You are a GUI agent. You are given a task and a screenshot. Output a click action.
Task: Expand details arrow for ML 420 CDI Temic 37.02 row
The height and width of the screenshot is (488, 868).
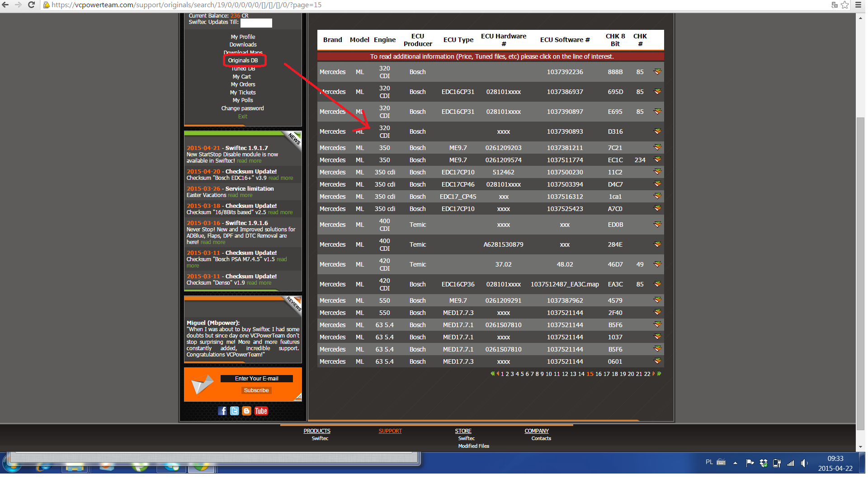pos(657,264)
